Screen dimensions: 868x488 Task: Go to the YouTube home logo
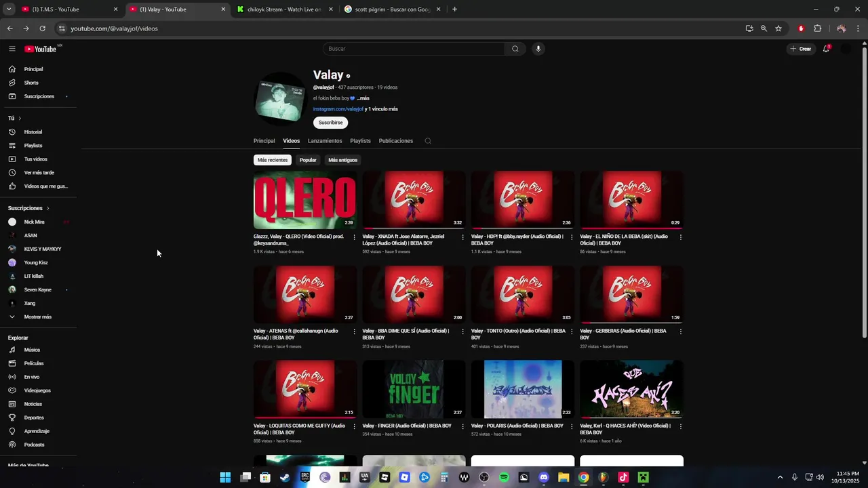click(x=41, y=49)
